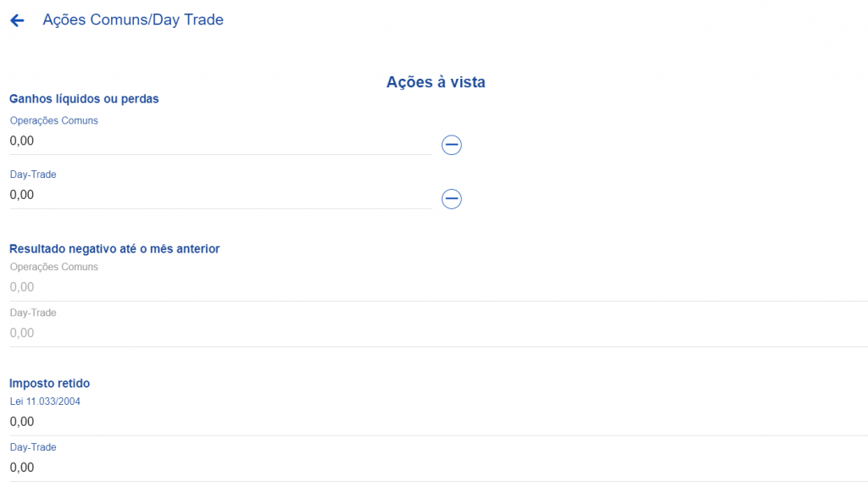Click the Ações Comuns/Day Trade page title
868x504 pixels.
click(x=133, y=20)
